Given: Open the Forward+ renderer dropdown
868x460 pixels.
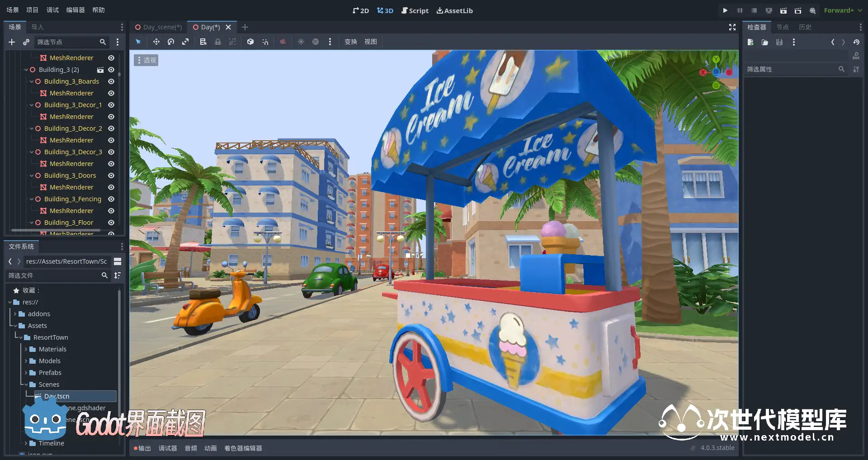Looking at the screenshot, I should pos(843,10).
